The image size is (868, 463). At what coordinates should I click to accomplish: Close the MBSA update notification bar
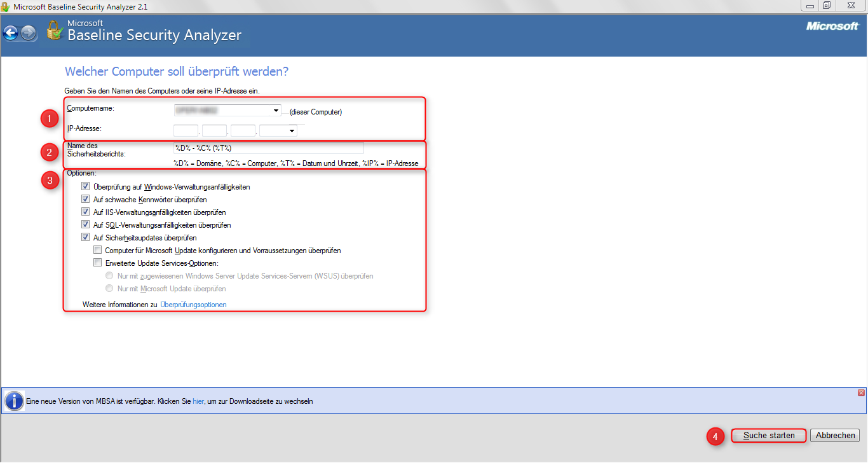point(861,393)
